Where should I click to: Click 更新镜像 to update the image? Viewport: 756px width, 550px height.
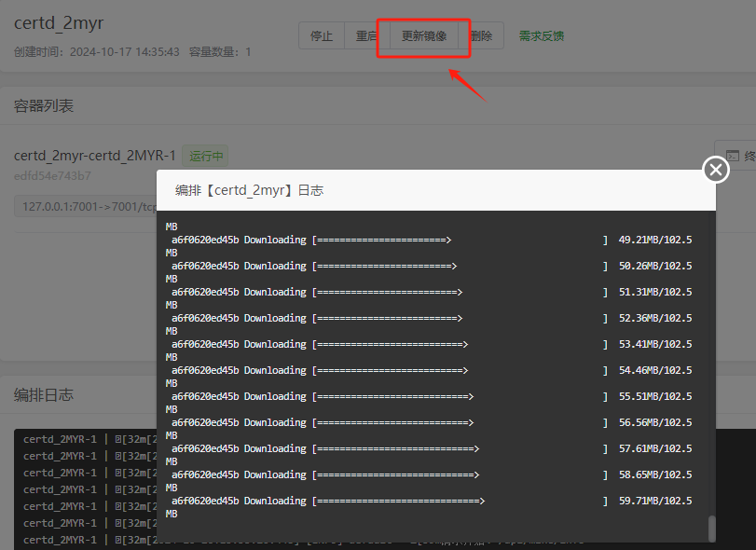coord(423,36)
